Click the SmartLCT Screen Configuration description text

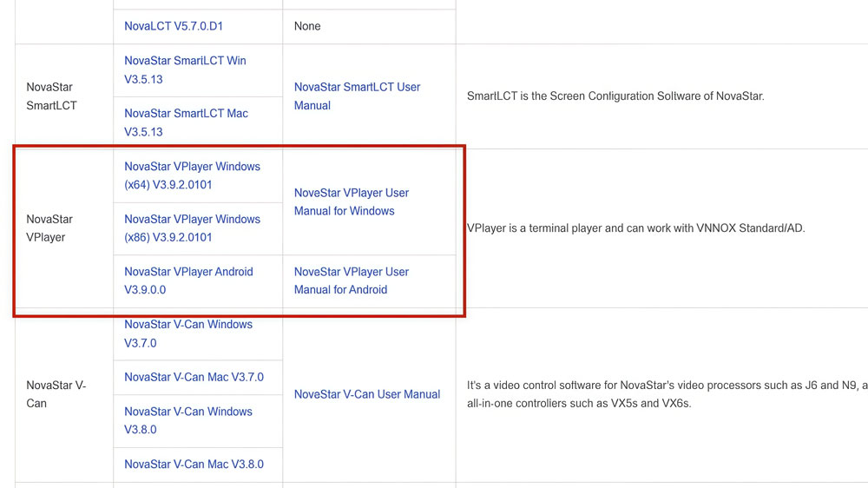615,96
